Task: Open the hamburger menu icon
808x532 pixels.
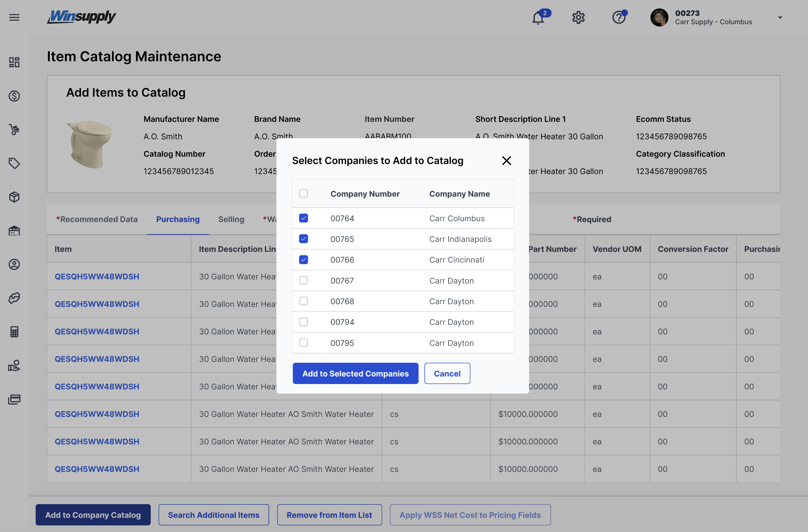Action: click(x=14, y=17)
